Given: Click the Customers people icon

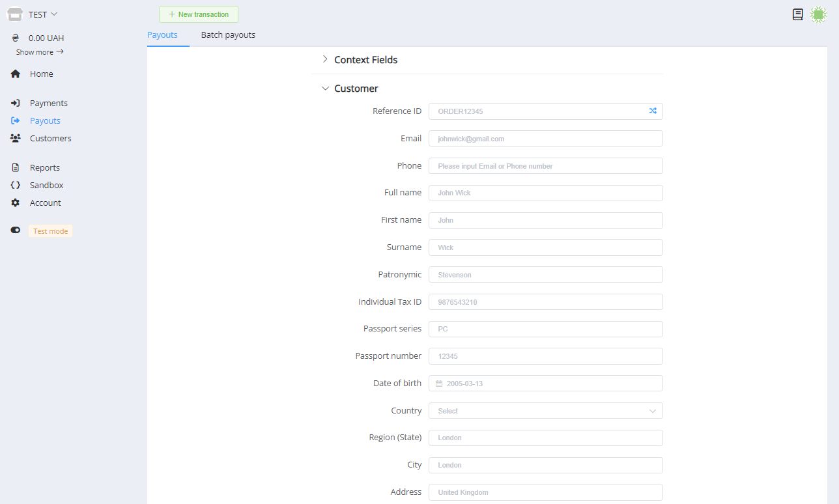Looking at the screenshot, I should [16, 138].
